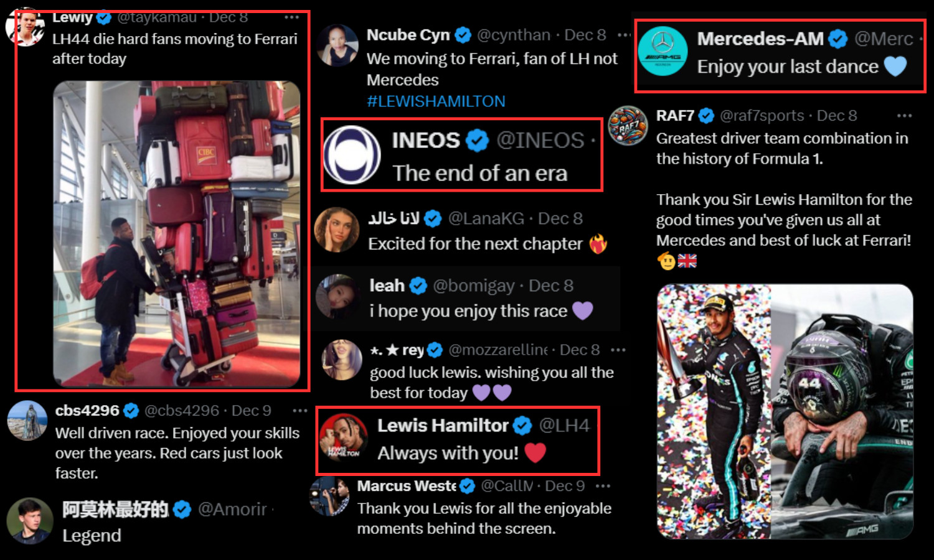934x560 pixels.
Task: Click the @LanaKG username
Action: 486,218
